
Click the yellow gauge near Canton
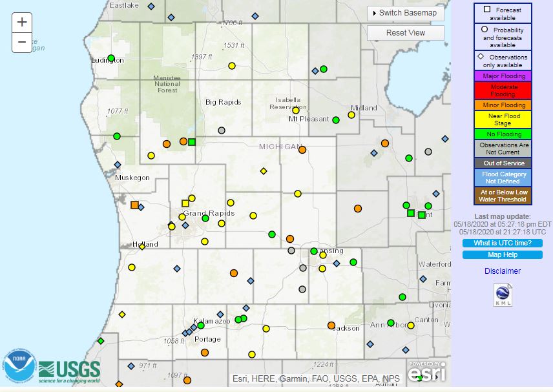coord(411,325)
